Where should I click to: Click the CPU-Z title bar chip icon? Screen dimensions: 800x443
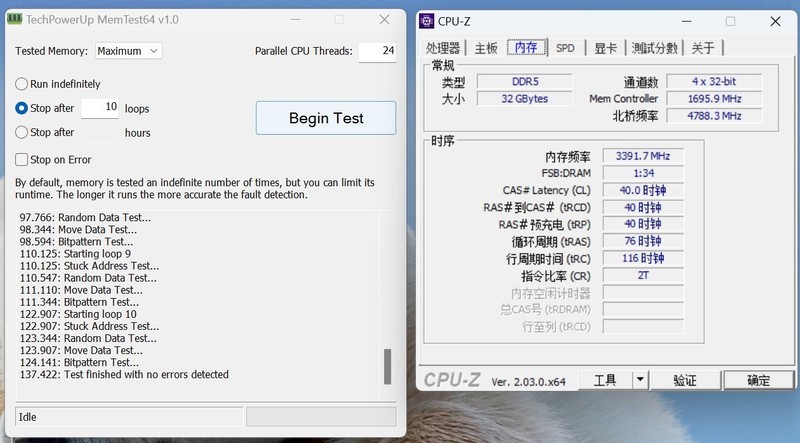coord(427,21)
